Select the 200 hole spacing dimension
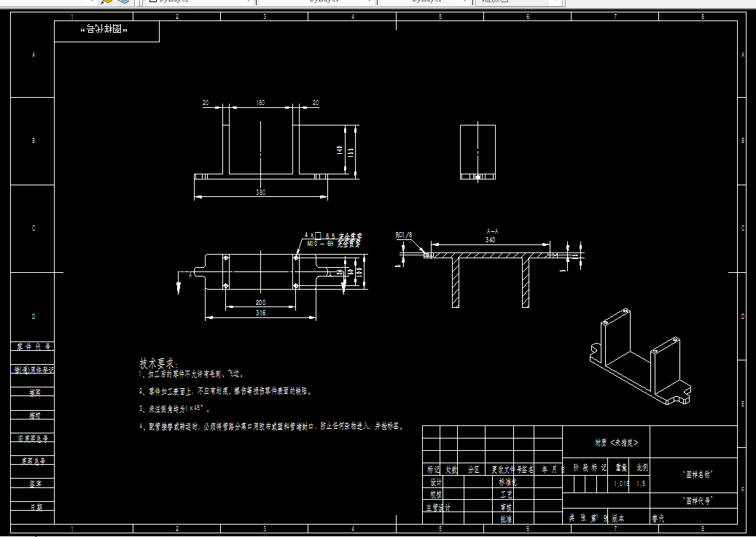 (260, 303)
